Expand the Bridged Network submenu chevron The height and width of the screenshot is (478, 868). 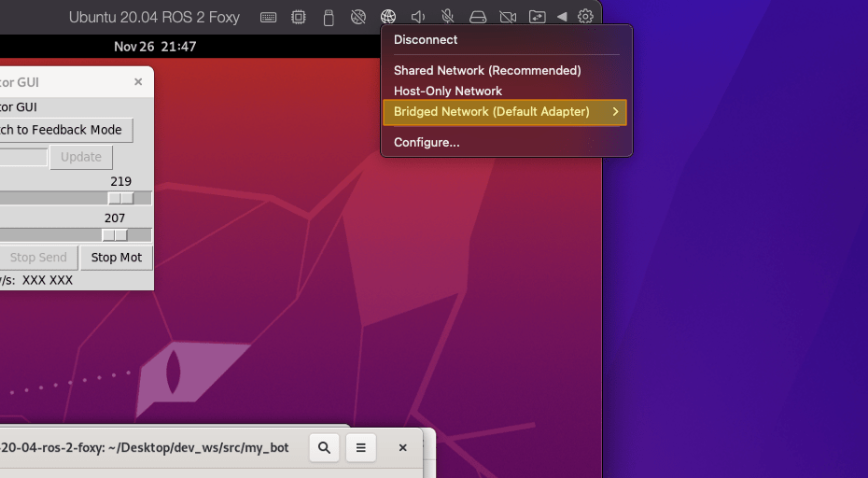[616, 112]
